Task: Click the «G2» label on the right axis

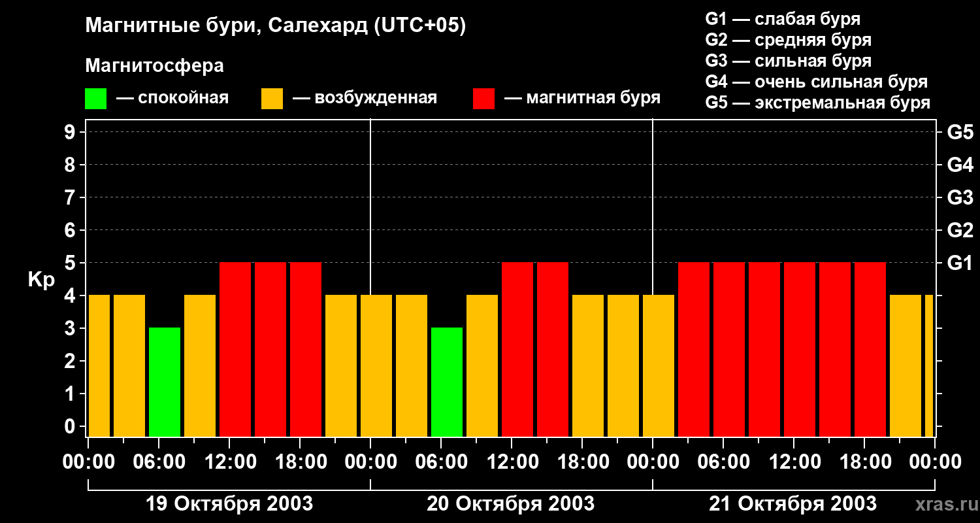Action: [x=960, y=230]
